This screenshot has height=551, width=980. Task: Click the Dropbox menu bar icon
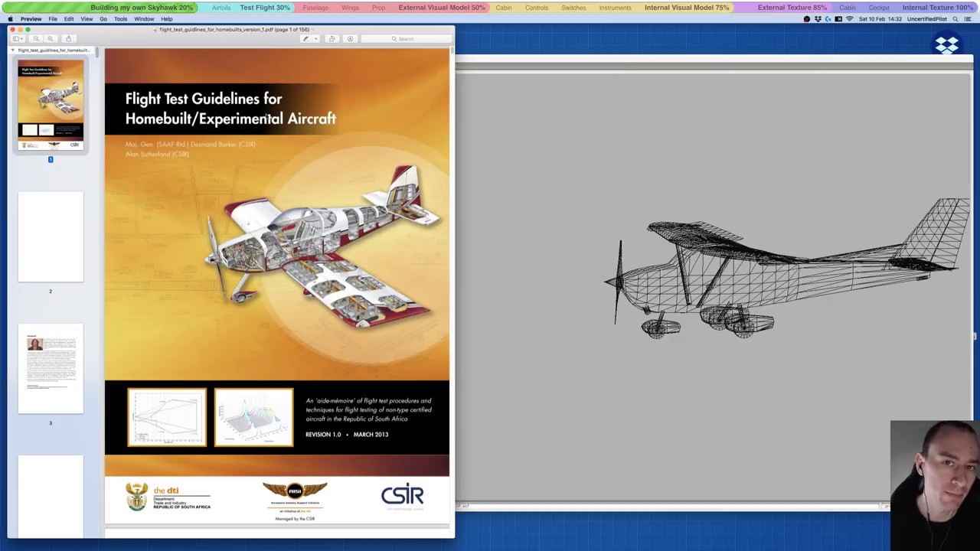pyautogui.click(x=818, y=18)
